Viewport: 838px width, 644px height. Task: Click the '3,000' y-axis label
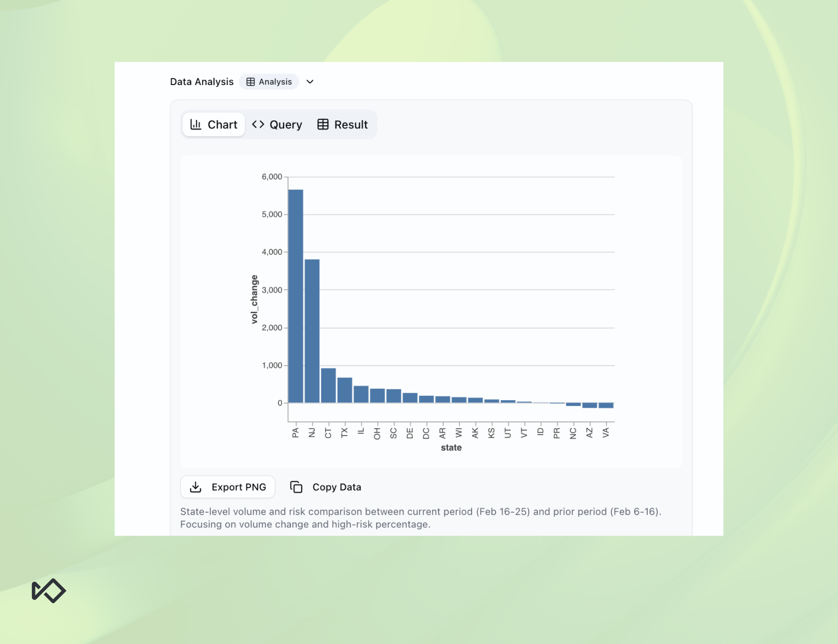[272, 290]
